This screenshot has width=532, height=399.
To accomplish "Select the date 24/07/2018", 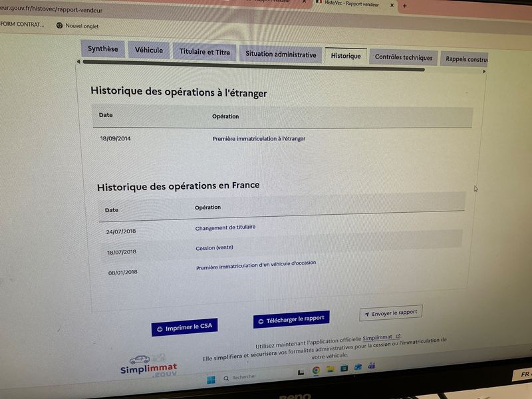I will coord(121,231).
